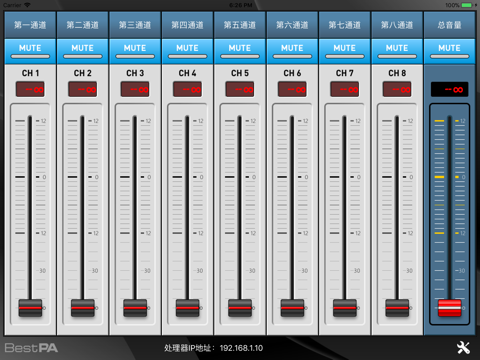The image size is (480, 360).
Task: Mute channel 第六通道
Action: point(292,51)
